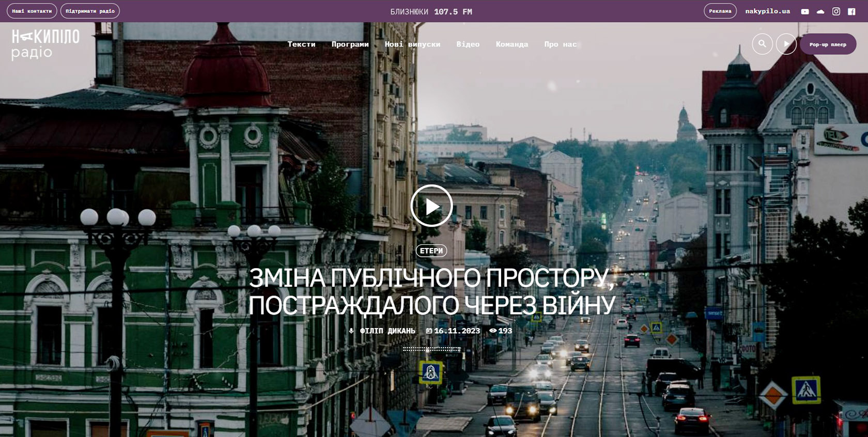Click the date 16.11.2023

(x=457, y=331)
